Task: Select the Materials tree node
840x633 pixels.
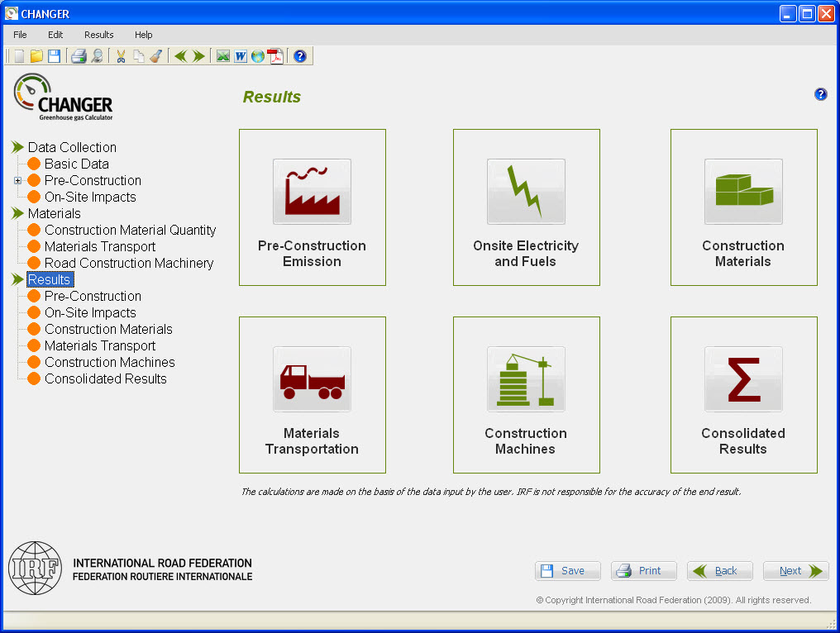Action: click(54, 214)
